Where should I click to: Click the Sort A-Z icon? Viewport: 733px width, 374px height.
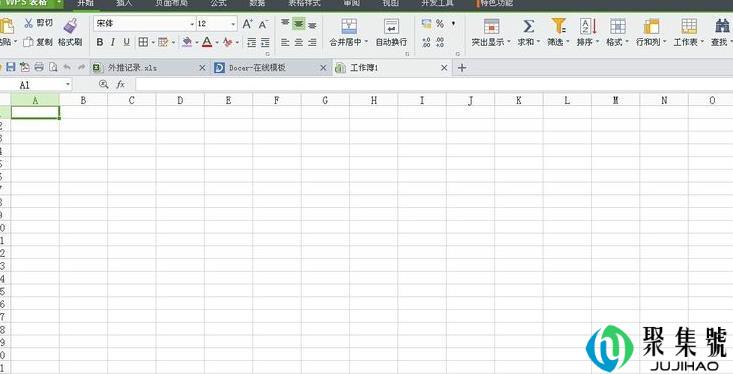pos(588,26)
